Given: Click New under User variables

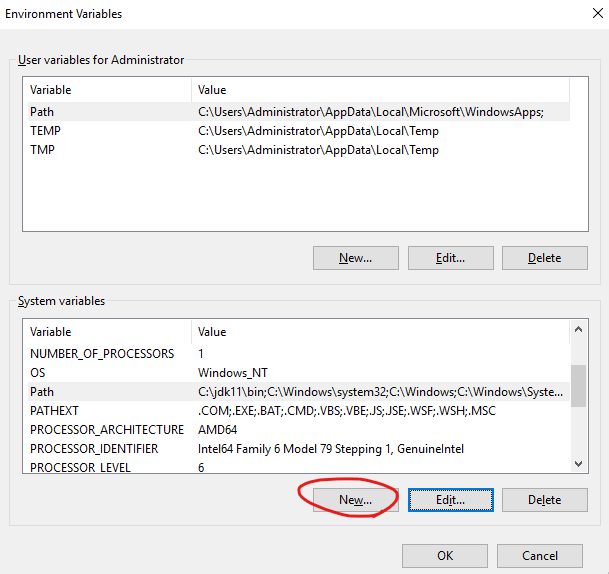Looking at the screenshot, I should [356, 258].
